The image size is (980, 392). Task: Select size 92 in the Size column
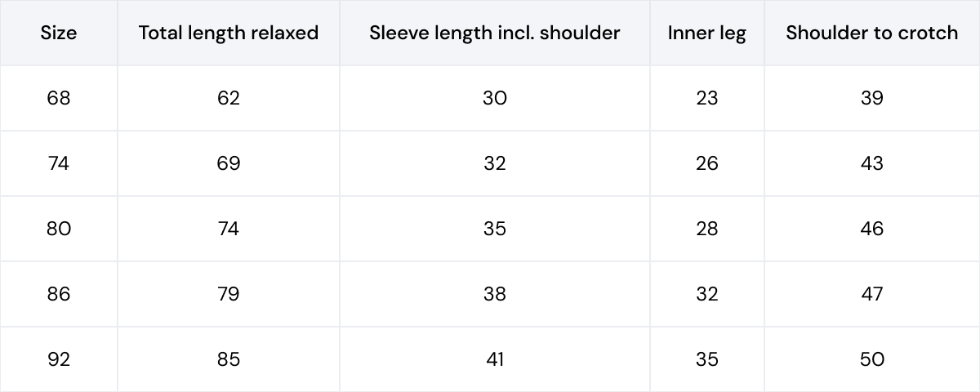click(x=59, y=359)
